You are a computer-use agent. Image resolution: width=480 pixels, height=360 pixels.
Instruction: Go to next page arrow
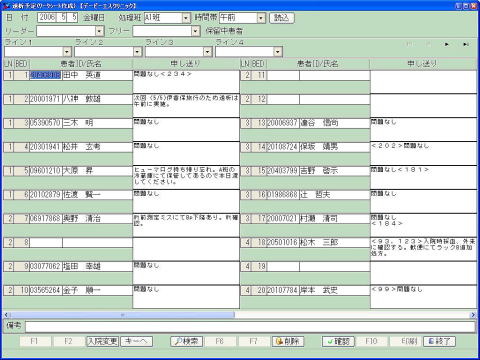[447, 44]
